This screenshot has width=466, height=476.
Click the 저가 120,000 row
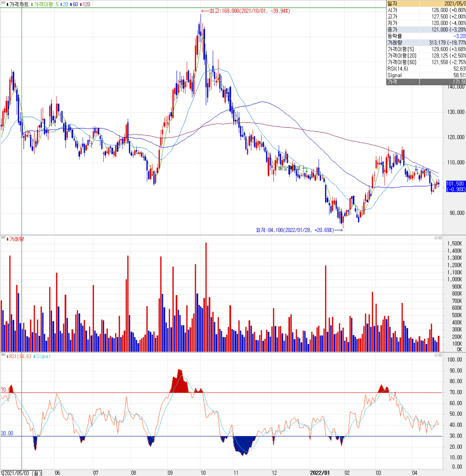pos(426,23)
